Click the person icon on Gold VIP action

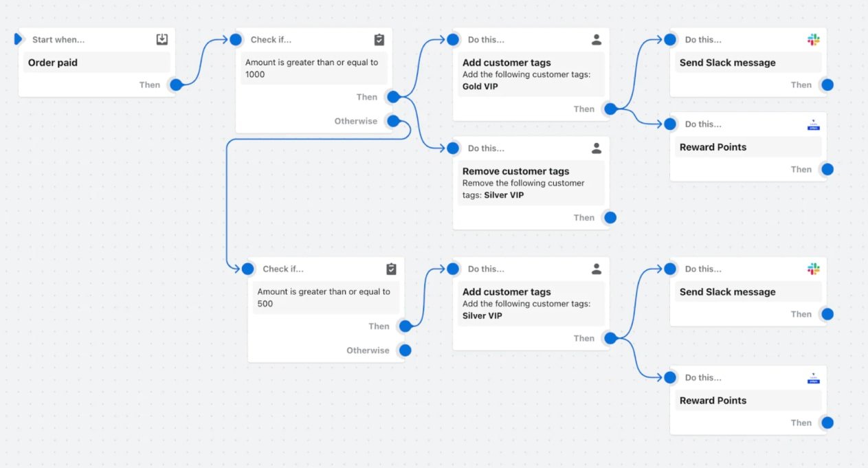click(597, 40)
